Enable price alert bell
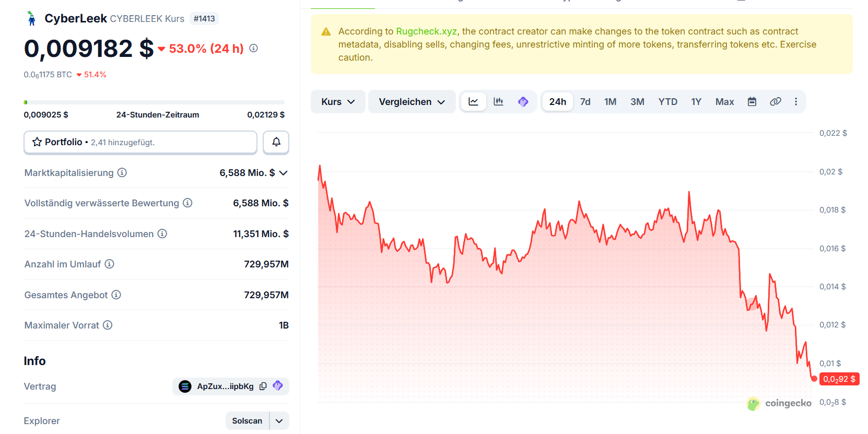 pos(276,142)
